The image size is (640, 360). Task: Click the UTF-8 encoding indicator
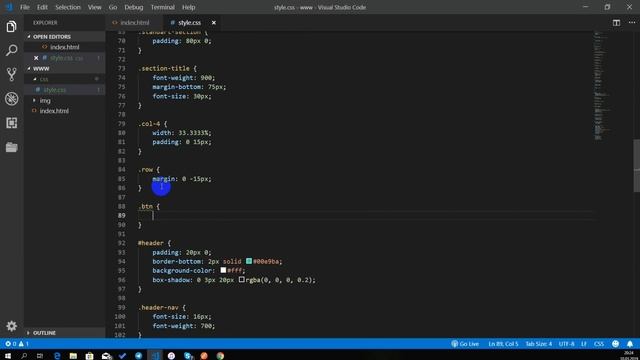(x=567, y=344)
